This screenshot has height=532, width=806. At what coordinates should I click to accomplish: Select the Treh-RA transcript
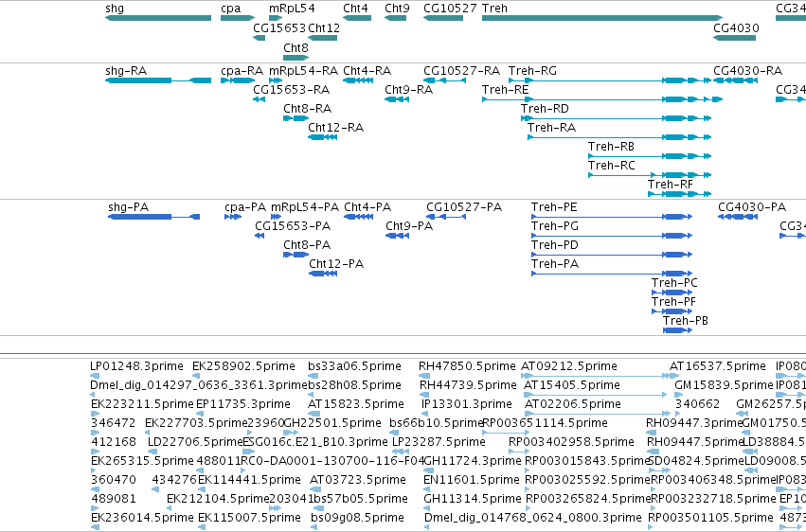[619, 137]
